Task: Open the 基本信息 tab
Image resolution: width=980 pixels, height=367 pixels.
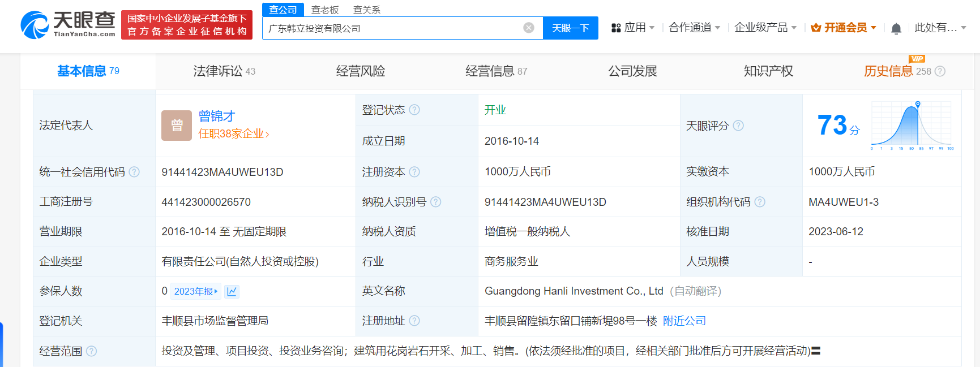Action: 88,71
